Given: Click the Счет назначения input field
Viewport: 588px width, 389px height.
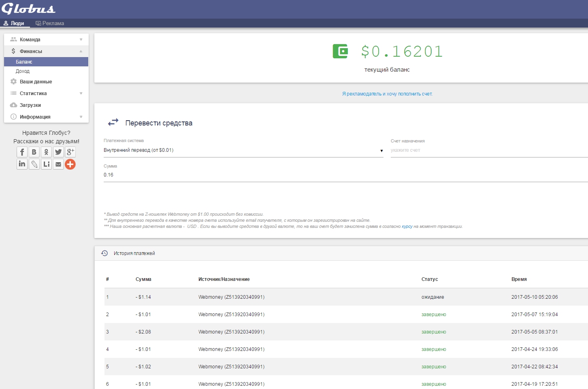Looking at the screenshot, I should 489,150.
